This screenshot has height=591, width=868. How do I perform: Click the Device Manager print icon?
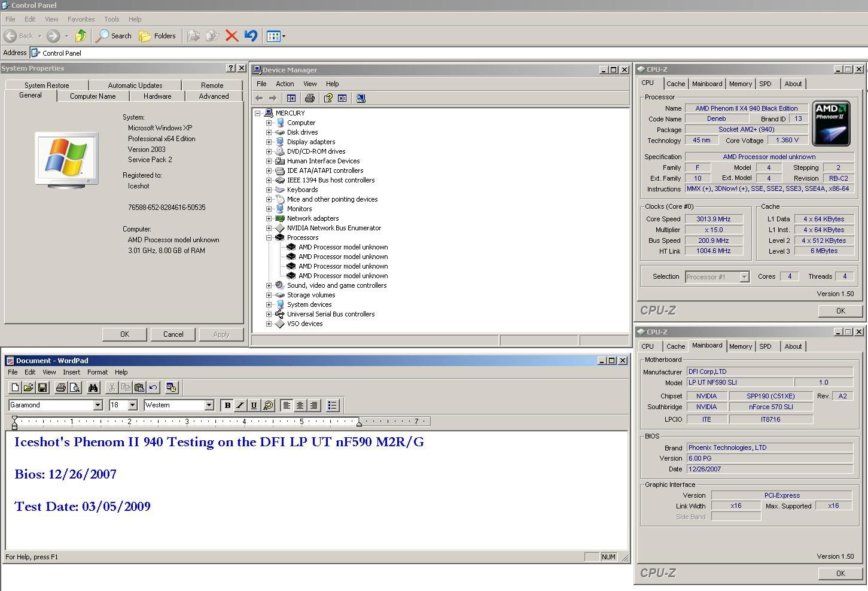tap(309, 98)
